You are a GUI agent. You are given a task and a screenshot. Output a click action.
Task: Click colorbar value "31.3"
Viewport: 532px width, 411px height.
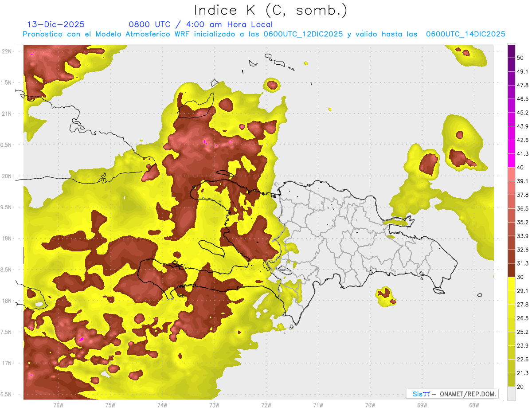pyautogui.click(x=523, y=263)
